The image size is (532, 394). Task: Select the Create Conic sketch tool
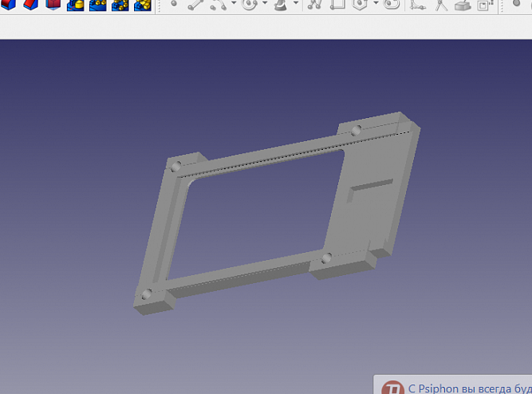(x=282, y=4)
